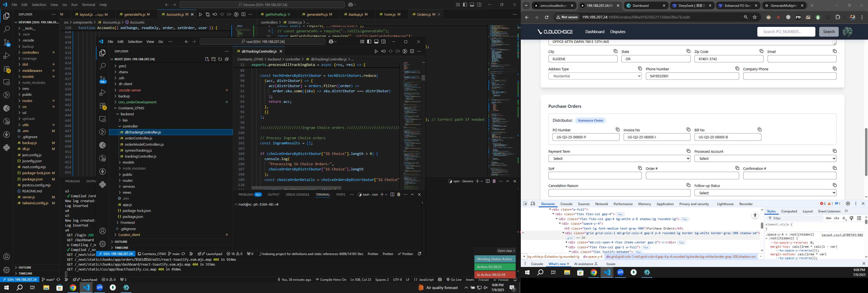Screen dimensions: 868x293
Task: Open Extensions view with warning badge in root window
Action: [x=103, y=106]
